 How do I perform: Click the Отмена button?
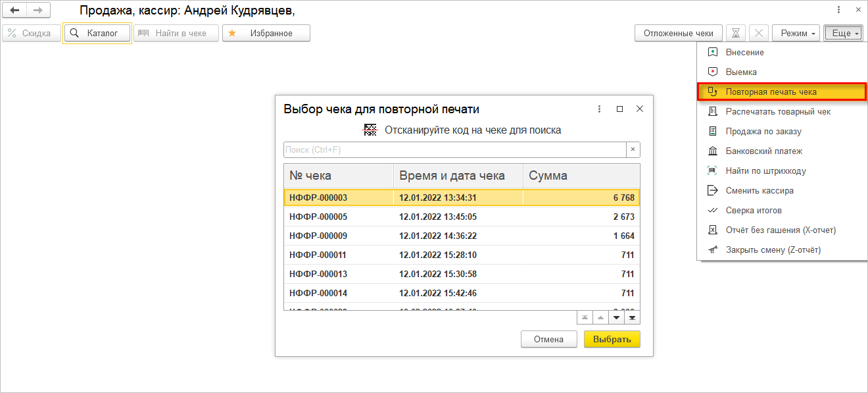(x=548, y=339)
